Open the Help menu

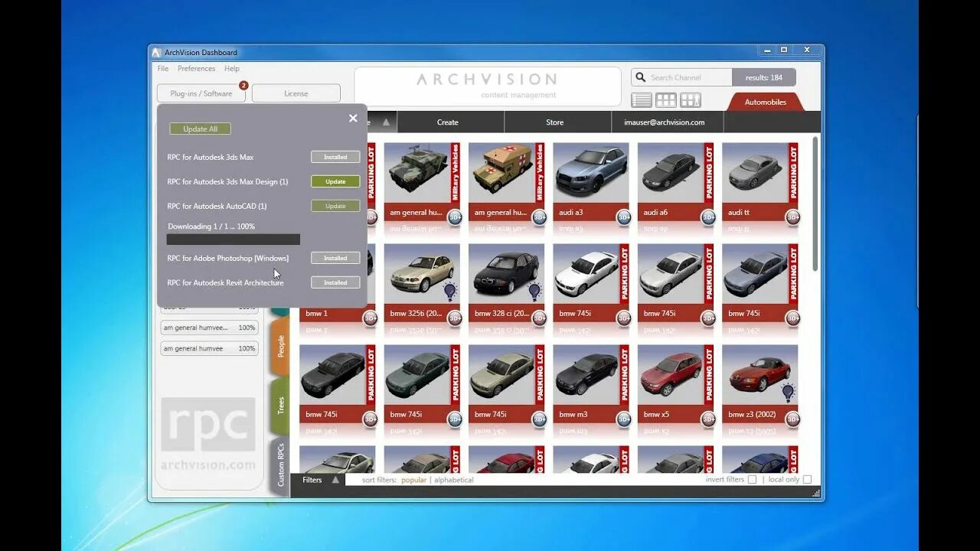[232, 68]
